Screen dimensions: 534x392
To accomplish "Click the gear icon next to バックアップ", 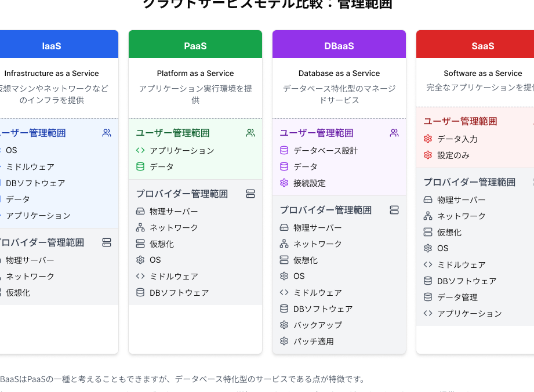I will 284,325.
